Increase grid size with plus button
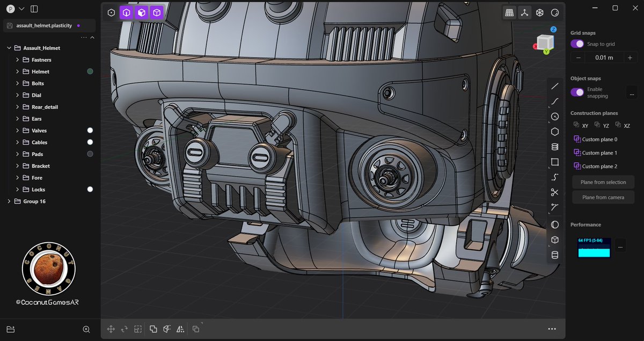Screen dimensions: 644x341 (x=630, y=57)
